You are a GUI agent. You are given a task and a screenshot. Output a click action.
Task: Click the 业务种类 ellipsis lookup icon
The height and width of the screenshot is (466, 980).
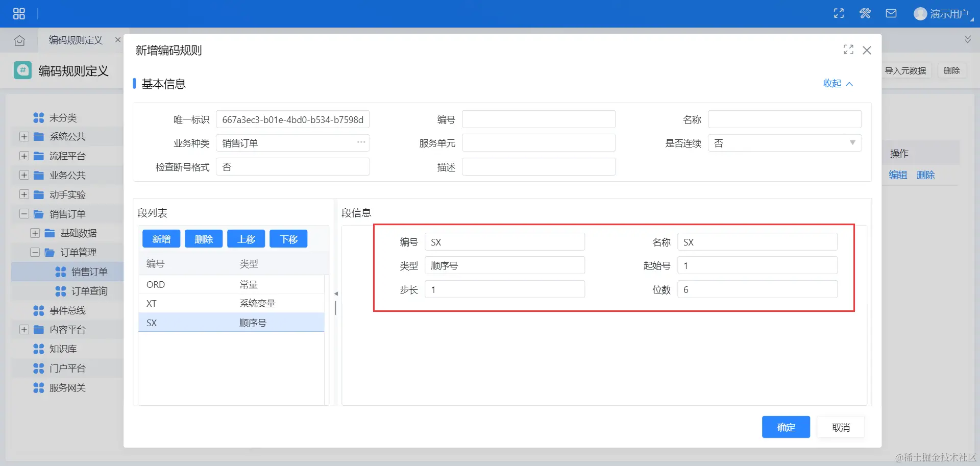[361, 142]
